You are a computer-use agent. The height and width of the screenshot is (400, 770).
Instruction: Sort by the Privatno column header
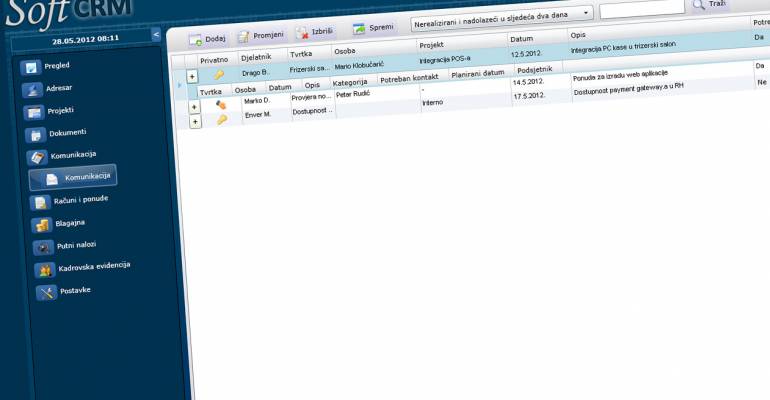tap(214, 60)
